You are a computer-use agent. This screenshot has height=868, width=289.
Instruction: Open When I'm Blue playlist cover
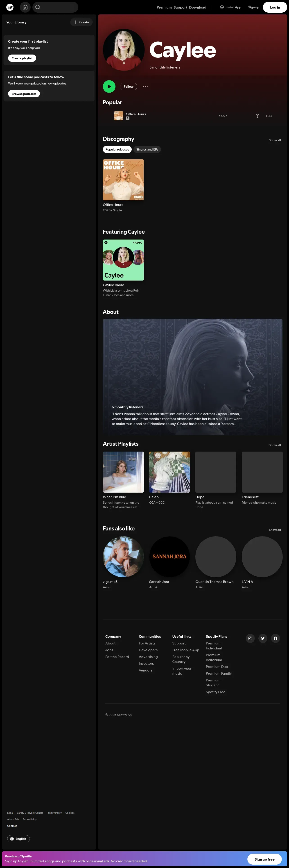point(123,472)
